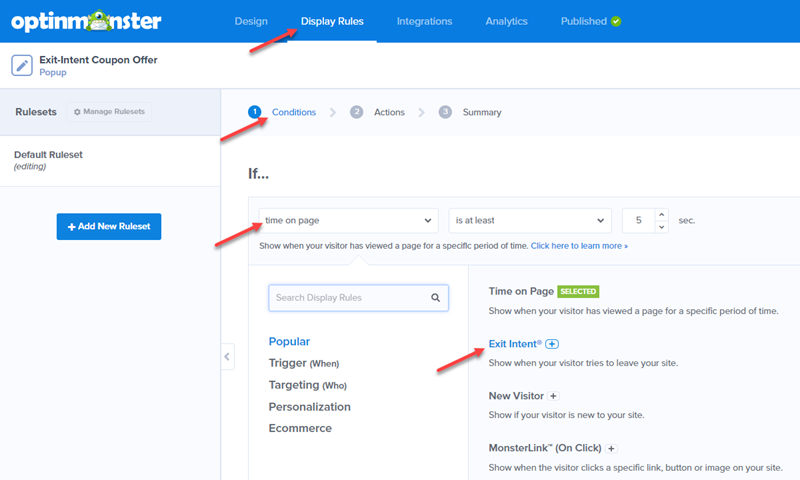Choose the MonsterLink (On Click) rule
The height and width of the screenshot is (480, 800).
tap(545, 448)
